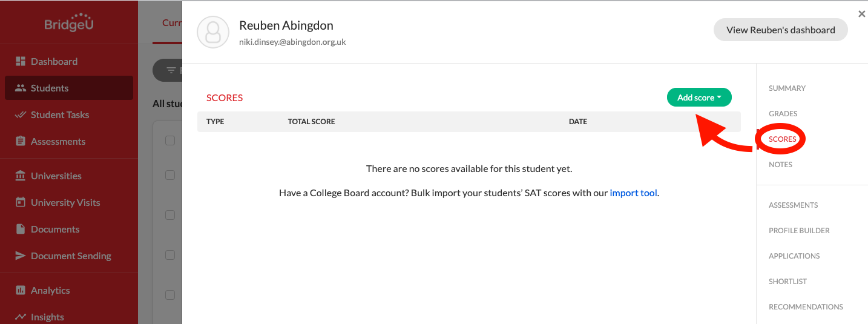The image size is (868, 324).
Task: Click the Assessments clipboard icon
Action: [21, 141]
